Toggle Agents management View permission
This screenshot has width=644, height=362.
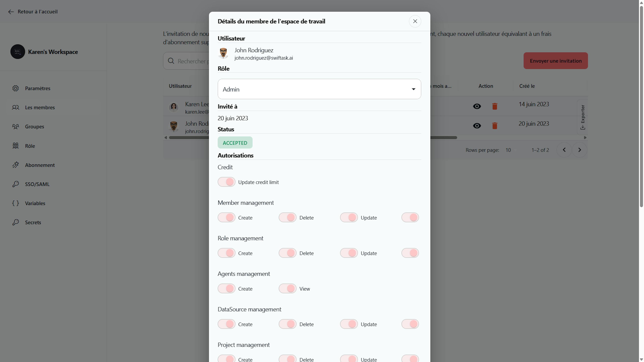[287, 289]
